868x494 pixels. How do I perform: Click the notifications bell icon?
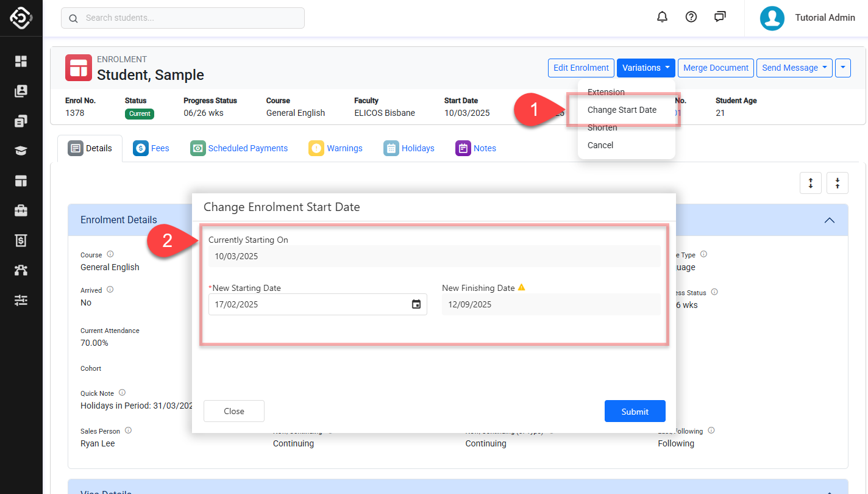click(662, 17)
